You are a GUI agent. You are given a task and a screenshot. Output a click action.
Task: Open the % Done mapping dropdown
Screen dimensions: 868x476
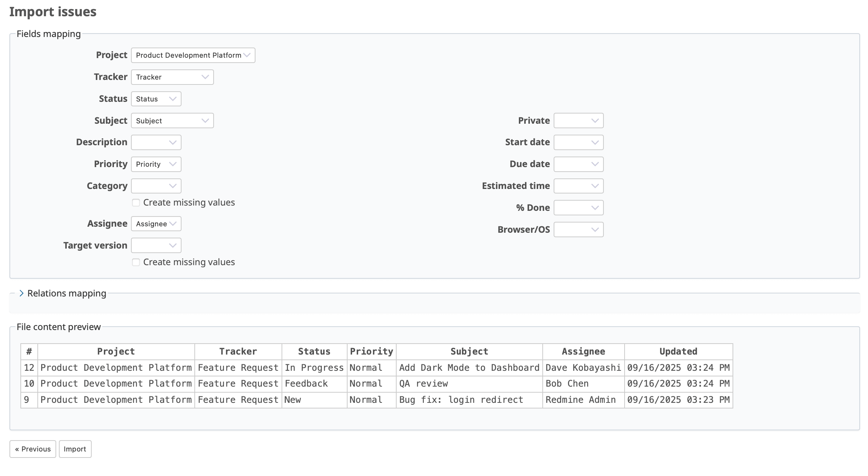coord(578,208)
